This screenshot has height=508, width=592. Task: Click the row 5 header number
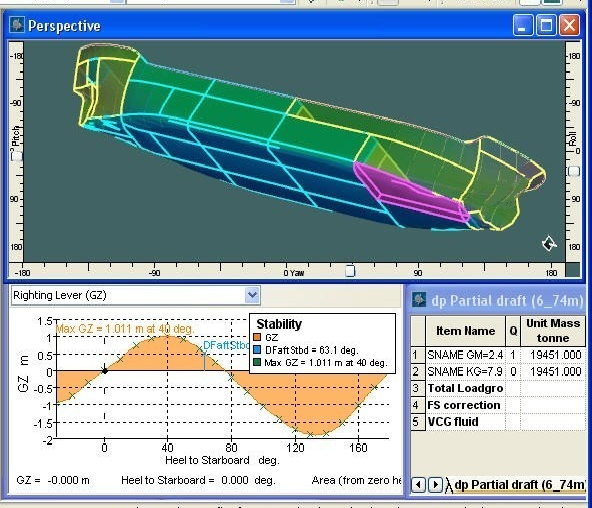(418, 421)
